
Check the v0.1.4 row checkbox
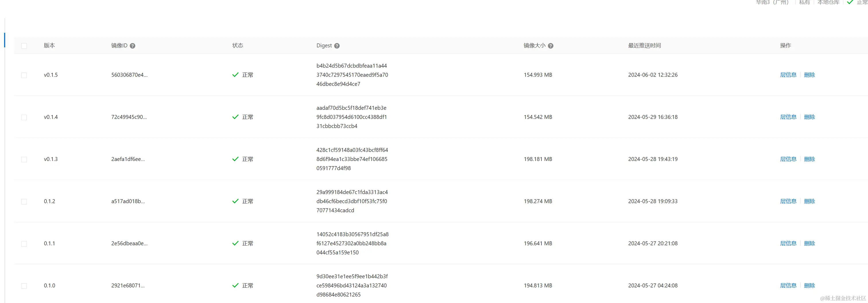[x=24, y=117]
